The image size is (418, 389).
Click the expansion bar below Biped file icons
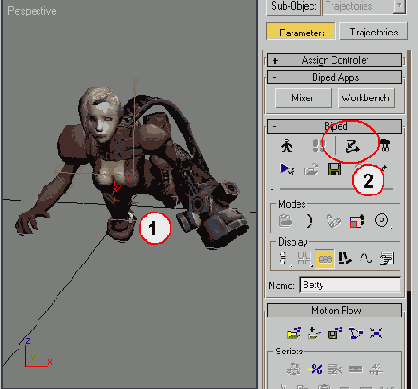334,189
